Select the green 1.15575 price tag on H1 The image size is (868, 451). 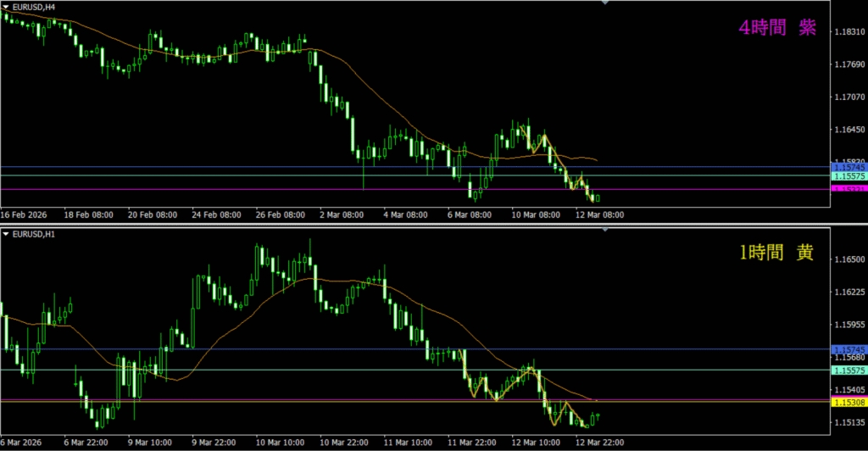849,370
